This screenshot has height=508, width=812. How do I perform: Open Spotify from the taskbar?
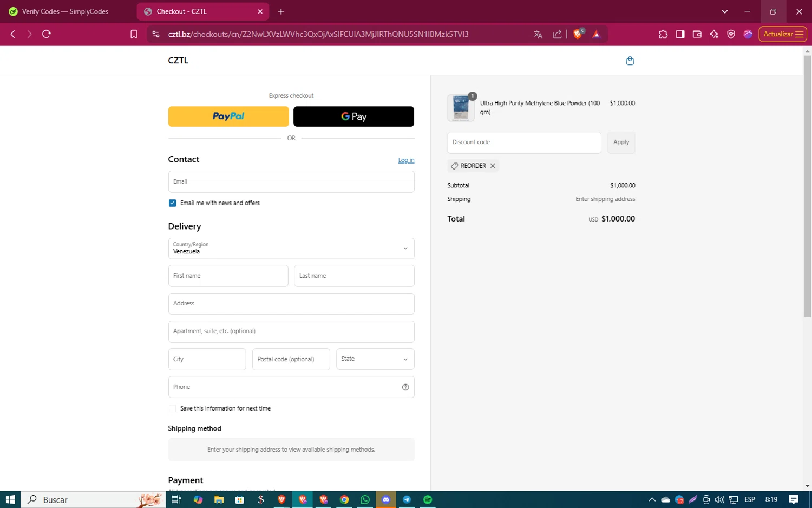tap(428, 499)
